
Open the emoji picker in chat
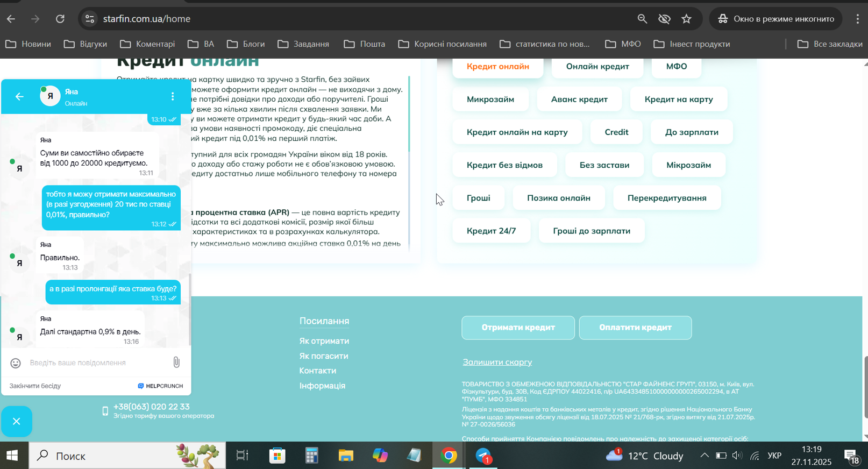point(16,363)
